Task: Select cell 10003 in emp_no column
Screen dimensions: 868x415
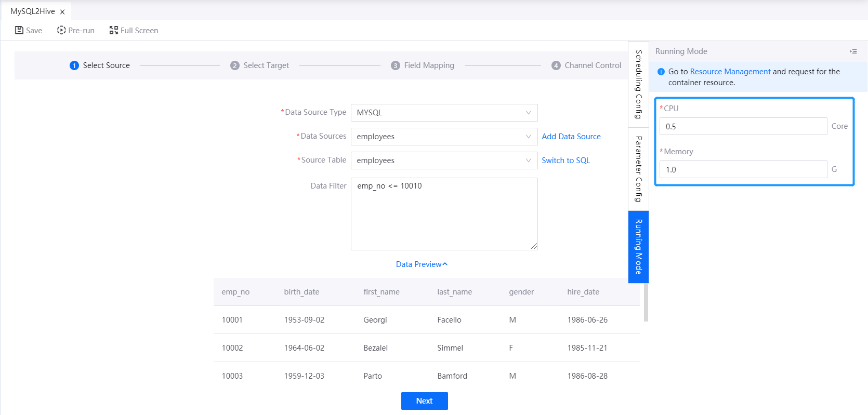Action: pyautogui.click(x=232, y=376)
